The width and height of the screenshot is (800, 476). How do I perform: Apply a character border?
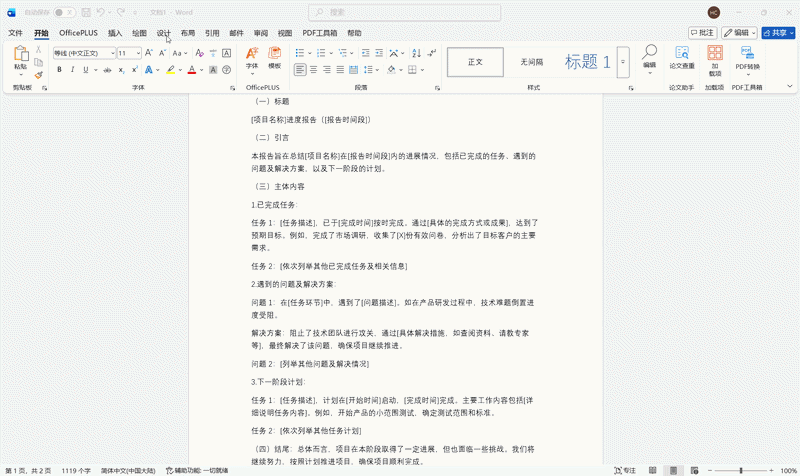point(227,53)
